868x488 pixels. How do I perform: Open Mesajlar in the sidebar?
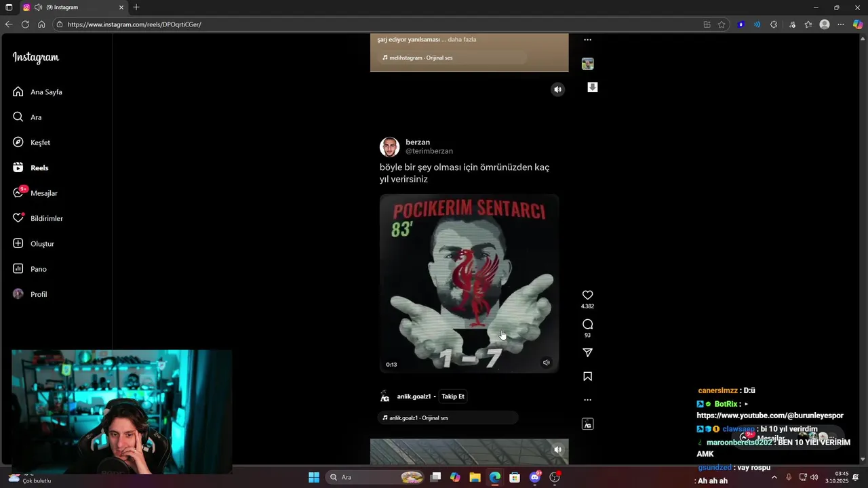(35, 193)
